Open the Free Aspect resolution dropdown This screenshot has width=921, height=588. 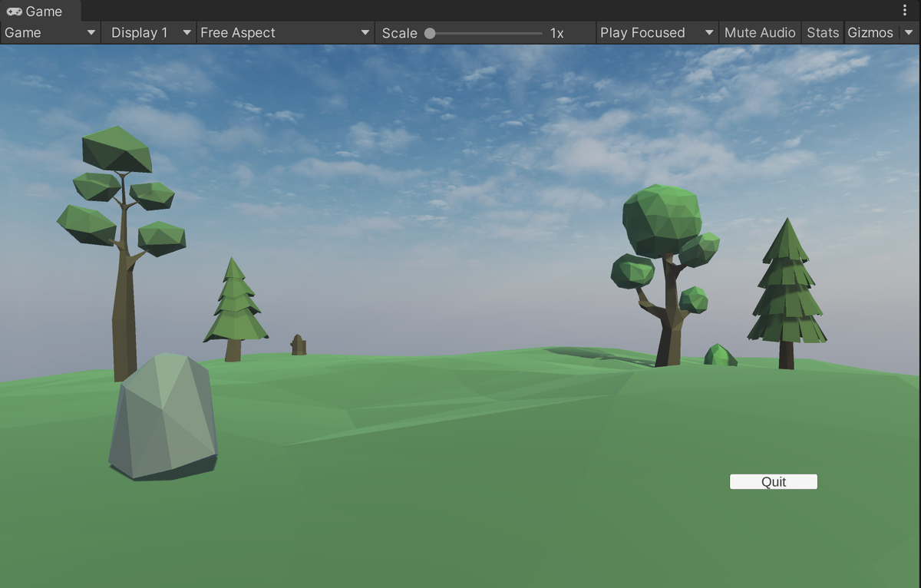coord(286,33)
